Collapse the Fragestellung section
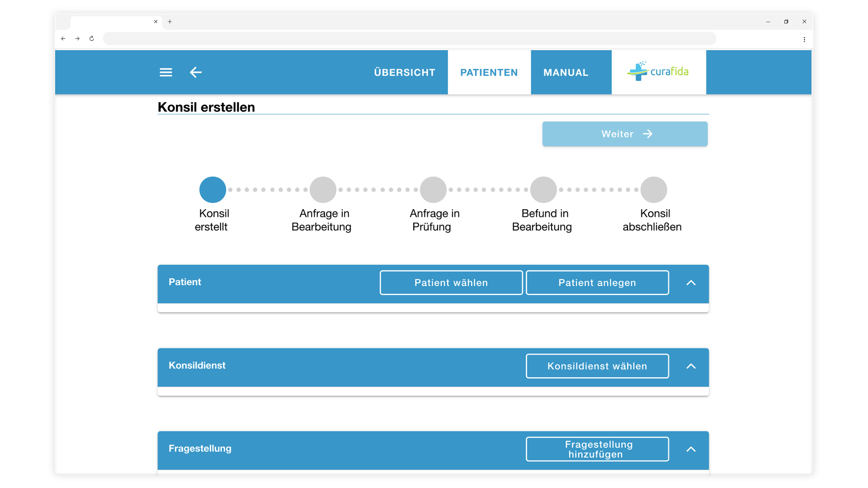Screen dimensions: 868x488 tap(691, 449)
